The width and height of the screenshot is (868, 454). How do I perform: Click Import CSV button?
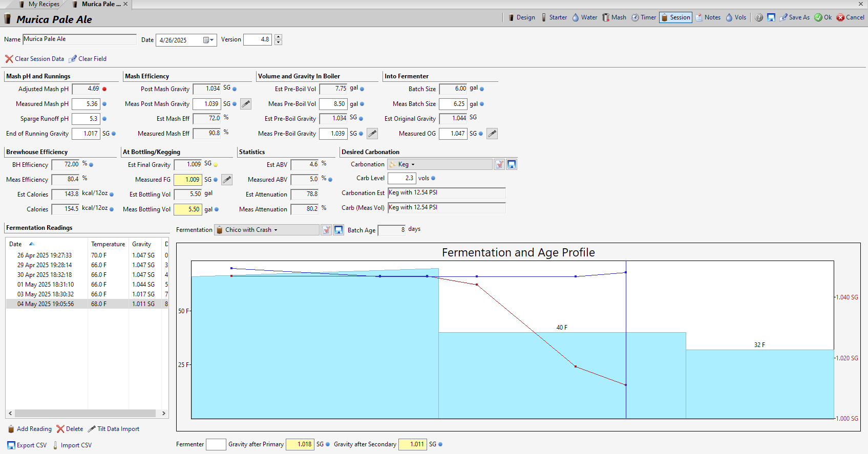click(x=72, y=445)
